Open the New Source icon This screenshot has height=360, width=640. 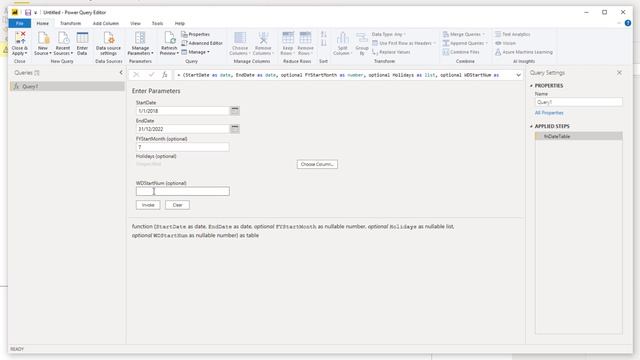tap(43, 38)
